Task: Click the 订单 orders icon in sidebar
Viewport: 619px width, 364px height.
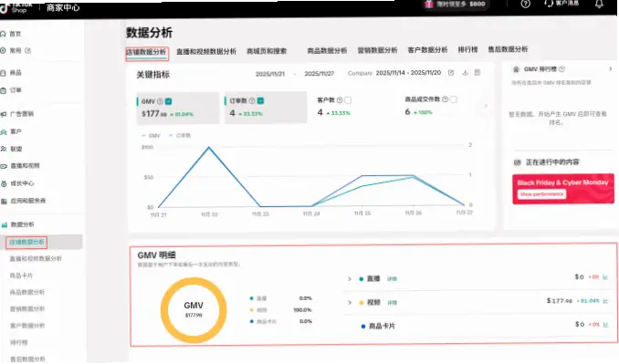Action: pyautogui.click(x=3, y=90)
